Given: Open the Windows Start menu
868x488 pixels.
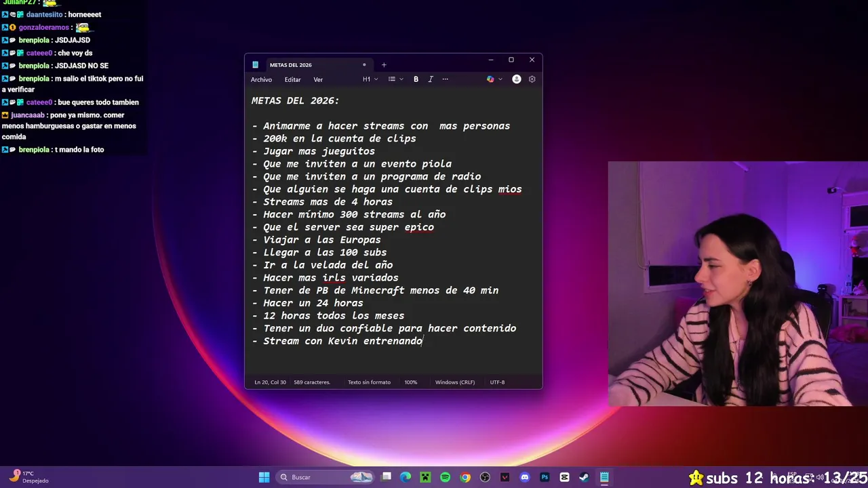Looking at the screenshot, I should click(x=264, y=477).
